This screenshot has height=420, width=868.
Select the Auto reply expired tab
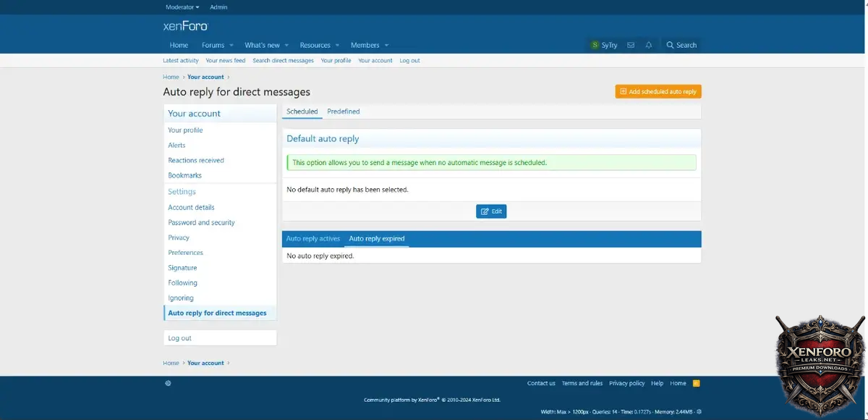coord(376,238)
